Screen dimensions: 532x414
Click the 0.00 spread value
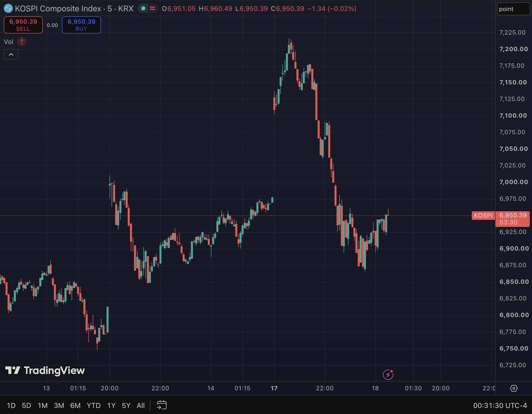click(x=52, y=25)
